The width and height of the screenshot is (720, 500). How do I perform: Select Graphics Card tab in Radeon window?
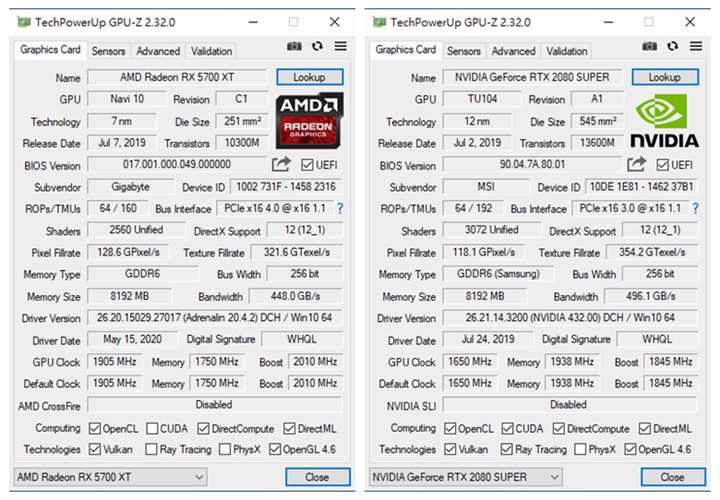(51, 50)
